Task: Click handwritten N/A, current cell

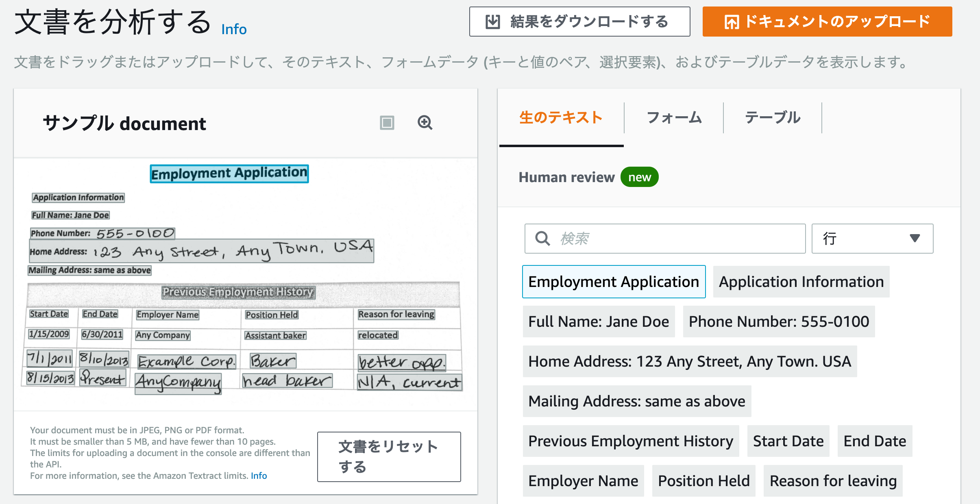Action: [409, 382]
